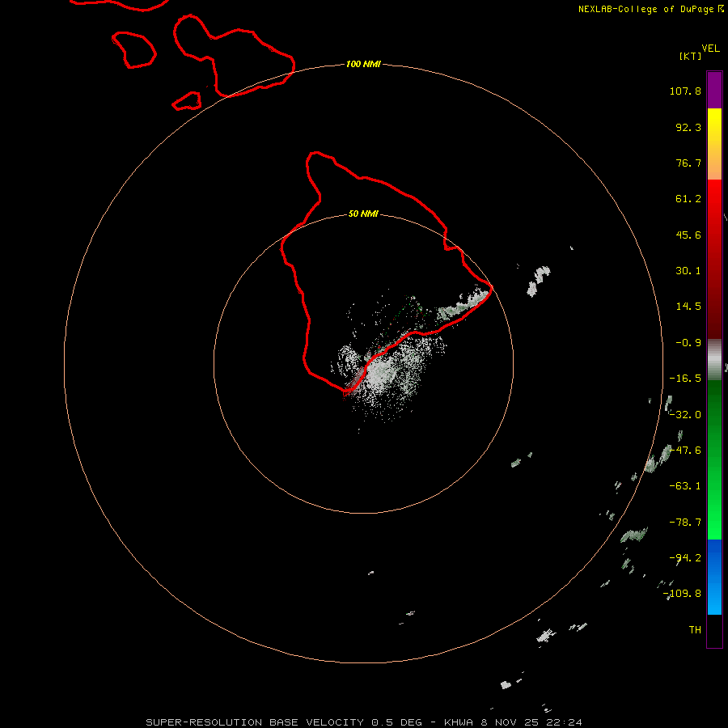Click the 61.2 velocity scale value

688,199
